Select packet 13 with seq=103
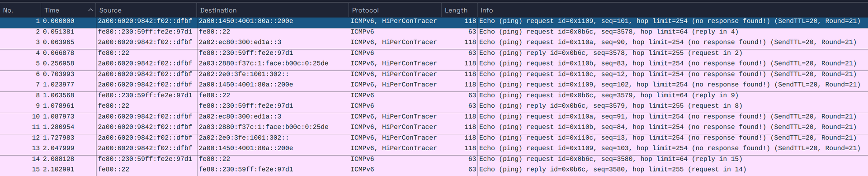 point(434,148)
